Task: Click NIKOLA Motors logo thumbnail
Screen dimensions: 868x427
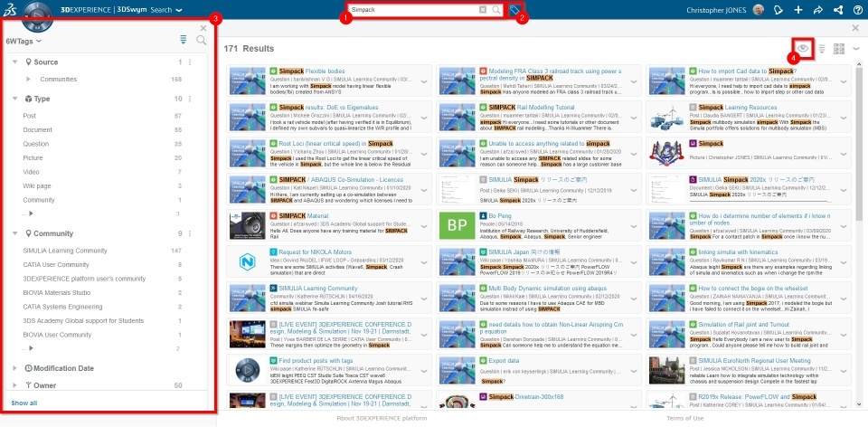Action: (x=248, y=261)
